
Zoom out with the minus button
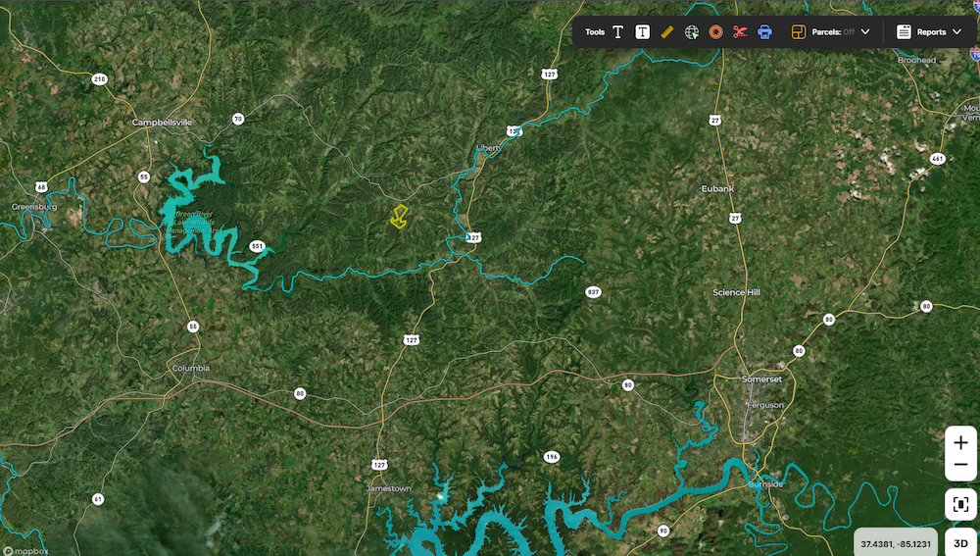pyautogui.click(x=960, y=466)
